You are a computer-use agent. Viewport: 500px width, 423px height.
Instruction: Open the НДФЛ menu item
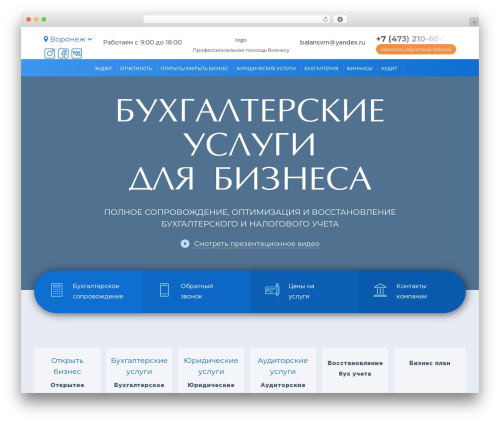click(x=103, y=68)
